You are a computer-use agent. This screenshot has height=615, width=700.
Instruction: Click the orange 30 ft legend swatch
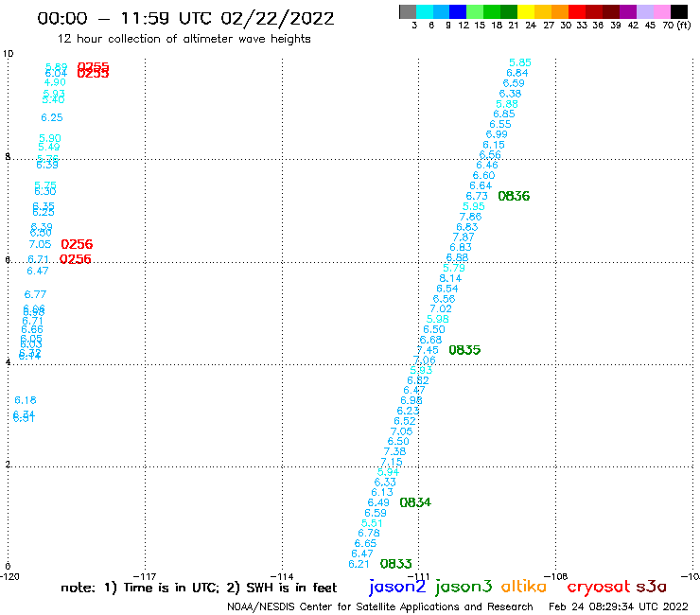[x=560, y=11]
